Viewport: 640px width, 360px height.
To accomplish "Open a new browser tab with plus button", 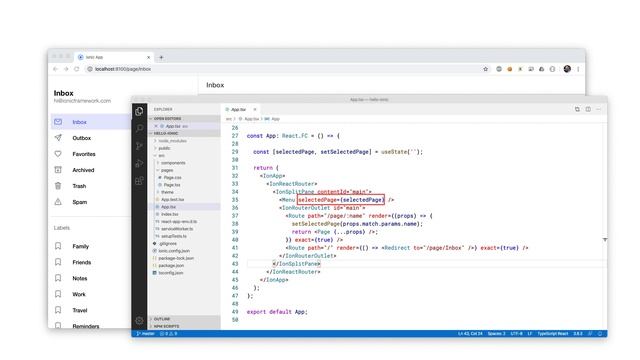I will click(x=161, y=57).
